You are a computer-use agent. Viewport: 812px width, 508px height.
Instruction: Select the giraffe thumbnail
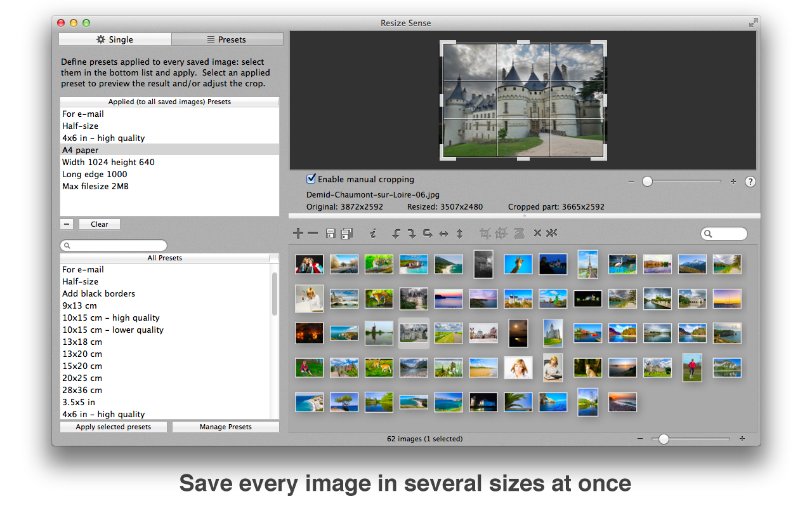518,264
